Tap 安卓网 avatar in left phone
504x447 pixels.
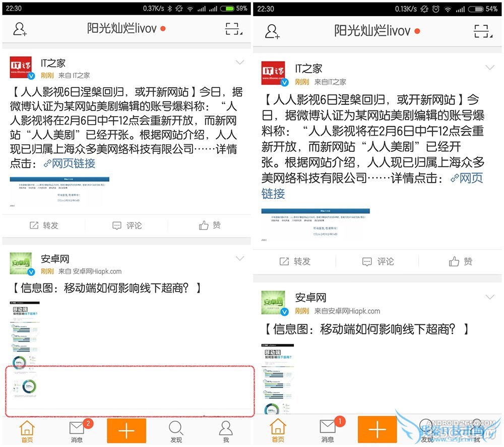pos(21,263)
